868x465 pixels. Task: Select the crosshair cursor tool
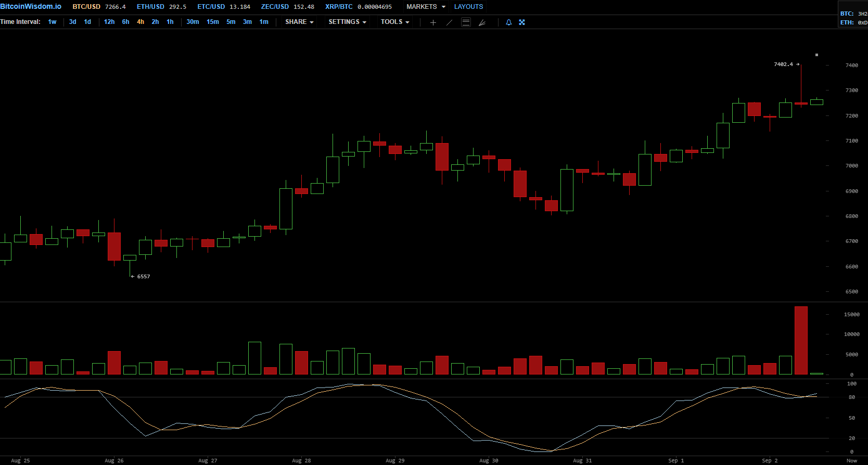tap(433, 22)
